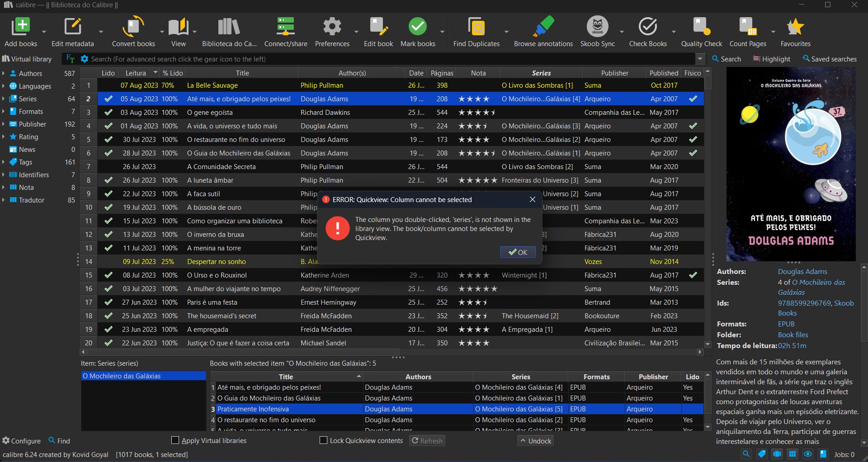This screenshot has height=462, width=868.
Task: Launch Browse annotations
Action: 543,27
